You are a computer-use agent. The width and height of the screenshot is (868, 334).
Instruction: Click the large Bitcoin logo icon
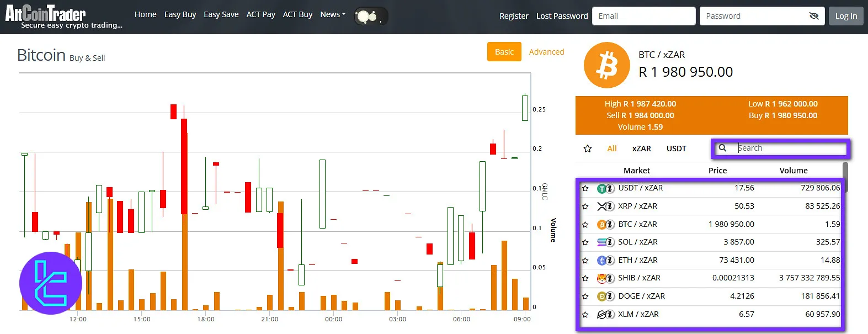coord(606,66)
